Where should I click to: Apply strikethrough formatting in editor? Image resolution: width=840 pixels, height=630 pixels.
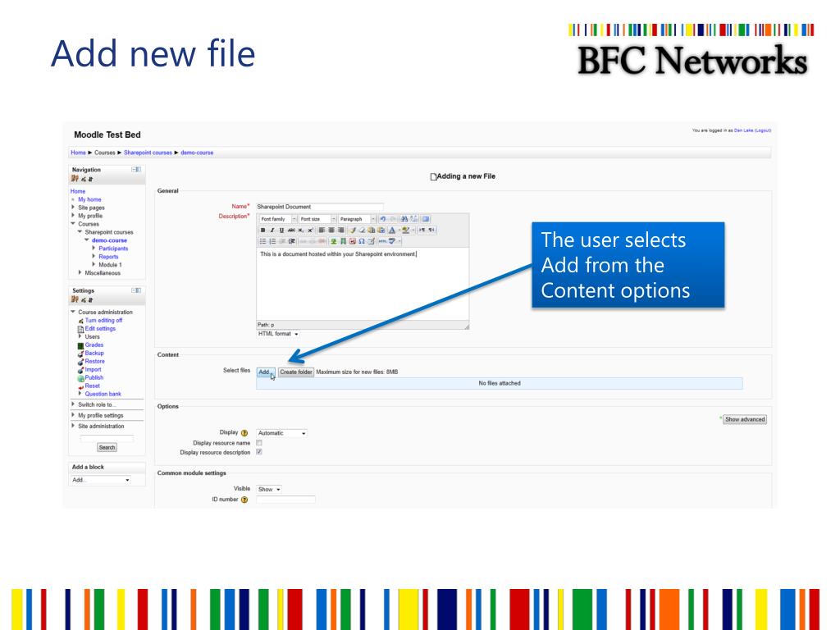(291, 231)
